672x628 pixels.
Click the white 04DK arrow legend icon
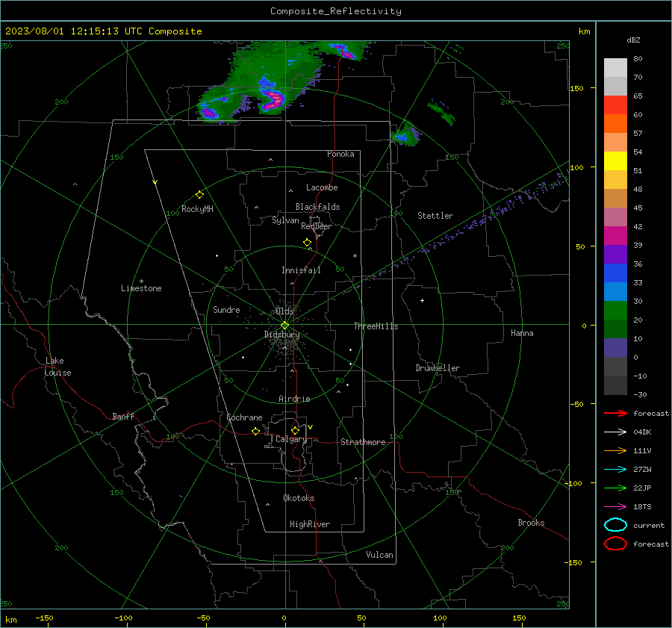[x=615, y=432]
